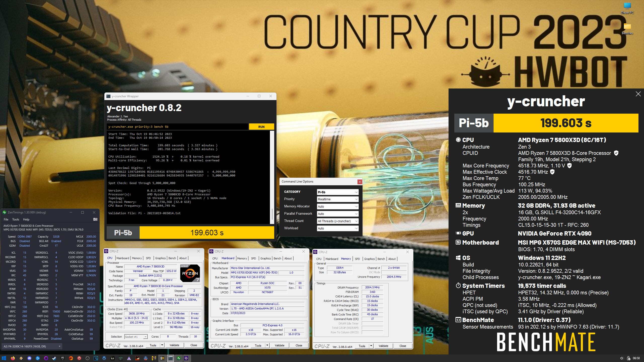
Task: Open ZenTimings File menu
Action: point(6,219)
